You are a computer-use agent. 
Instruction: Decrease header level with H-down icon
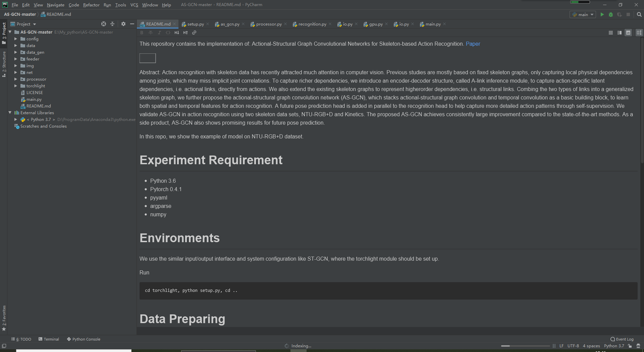point(177,33)
